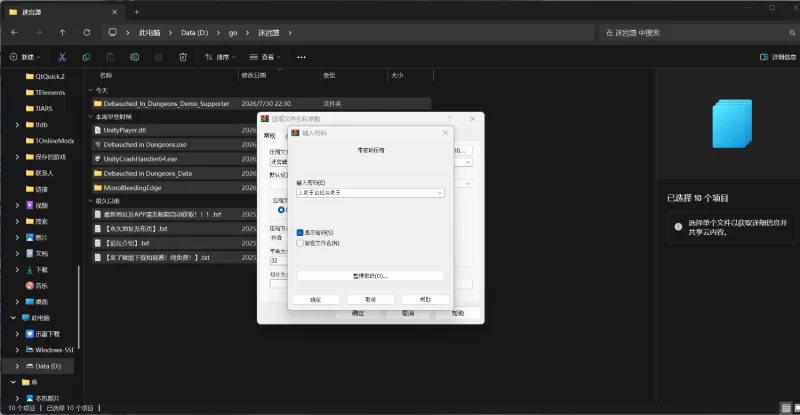Viewport: 800px width, 415px height.
Task: Open the See more ellipsis menu
Action: click(x=302, y=57)
